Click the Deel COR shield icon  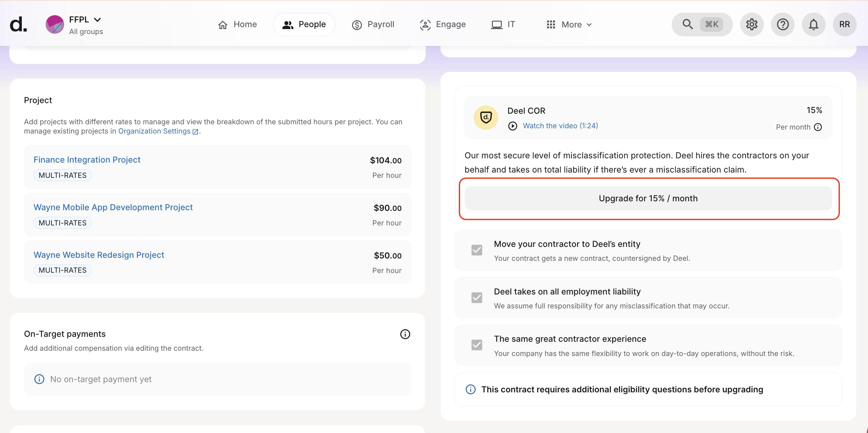486,118
